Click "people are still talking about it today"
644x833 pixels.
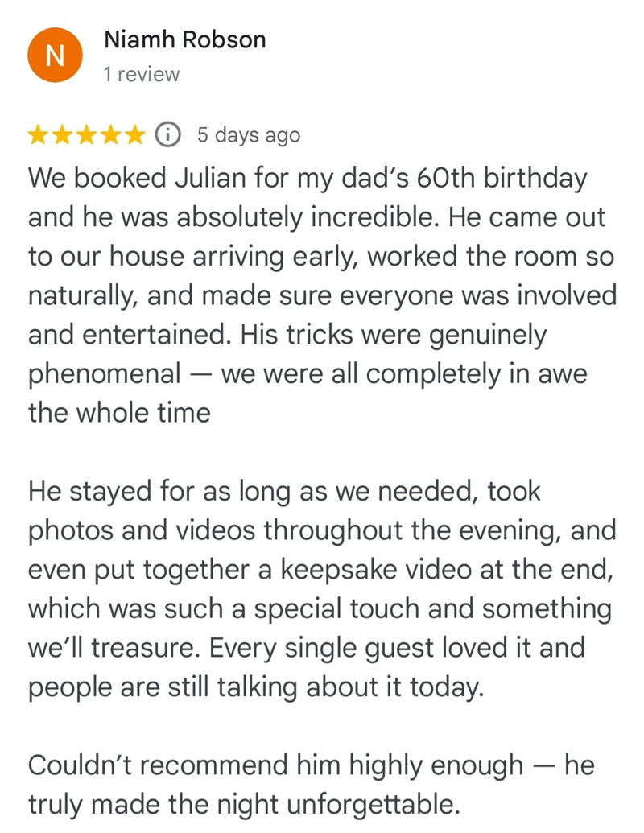coord(256,687)
